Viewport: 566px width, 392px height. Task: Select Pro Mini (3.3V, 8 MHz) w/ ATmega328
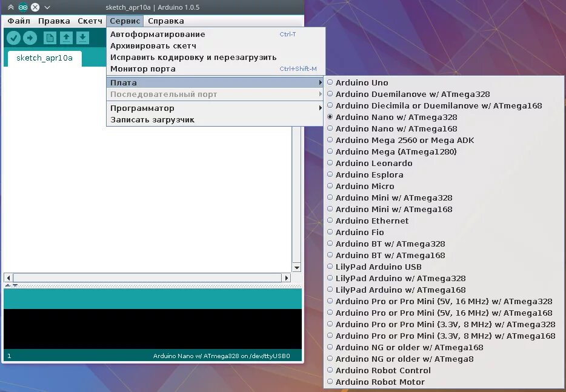444,325
